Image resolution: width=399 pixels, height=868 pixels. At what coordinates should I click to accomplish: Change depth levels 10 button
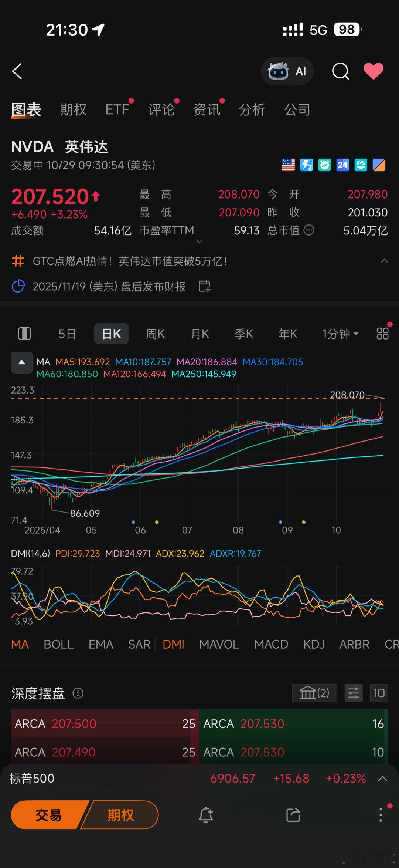click(x=379, y=693)
